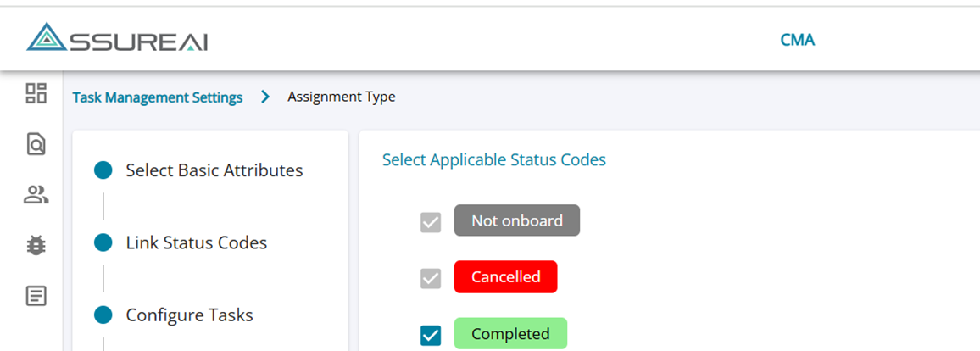Screen dimensions: 980x351
Task: Click the Select Basic Attributes step circle
Action: pos(103,170)
